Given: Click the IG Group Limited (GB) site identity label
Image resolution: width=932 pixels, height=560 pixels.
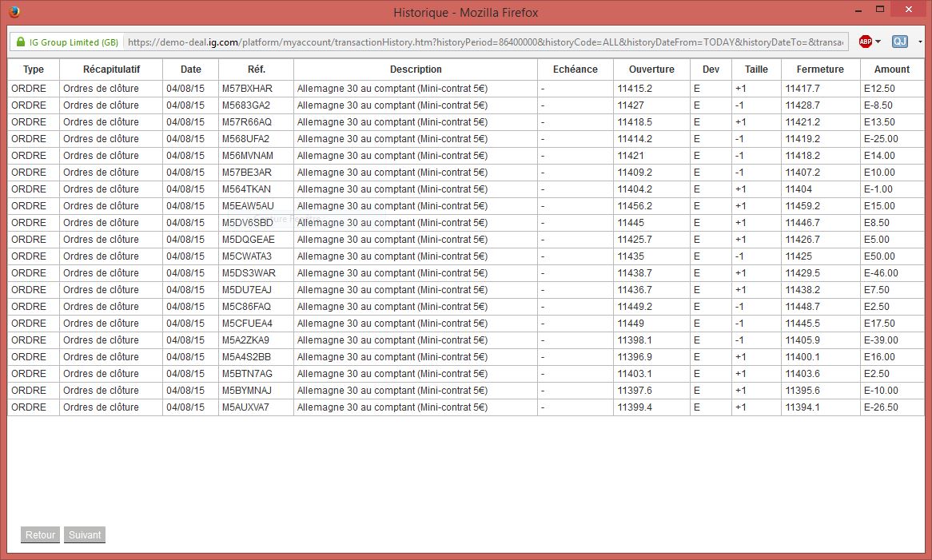Looking at the screenshot, I should pos(74,42).
